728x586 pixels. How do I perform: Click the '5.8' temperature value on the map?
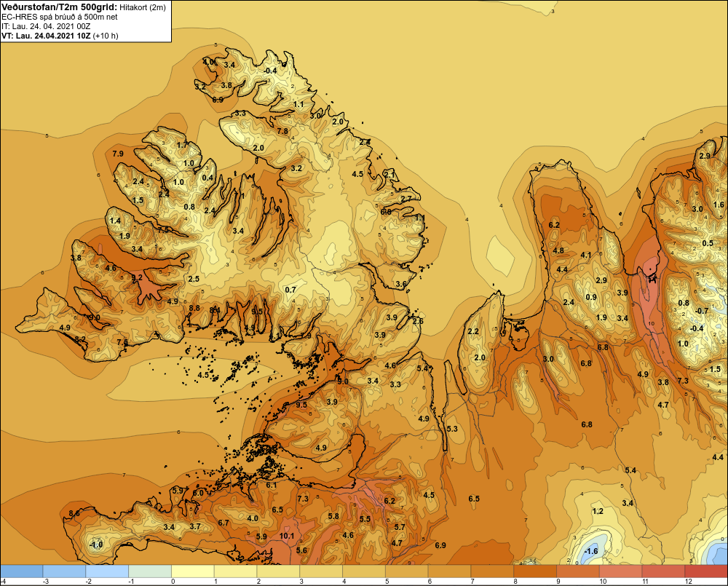333,516
